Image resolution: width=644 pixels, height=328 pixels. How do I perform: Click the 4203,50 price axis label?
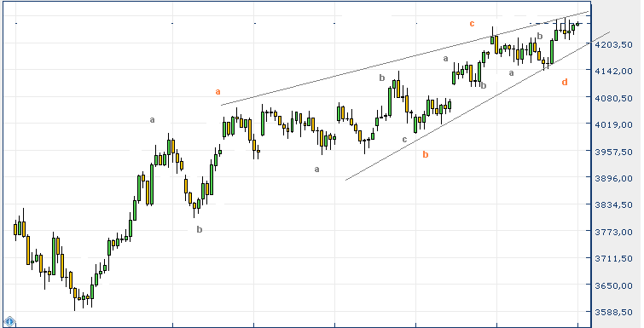click(613, 44)
